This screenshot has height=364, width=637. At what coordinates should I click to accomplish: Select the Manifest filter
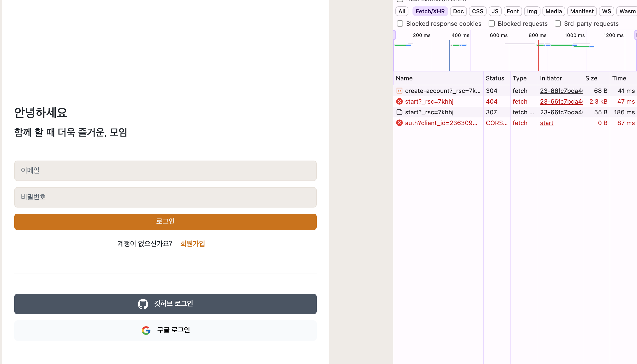[x=582, y=11]
